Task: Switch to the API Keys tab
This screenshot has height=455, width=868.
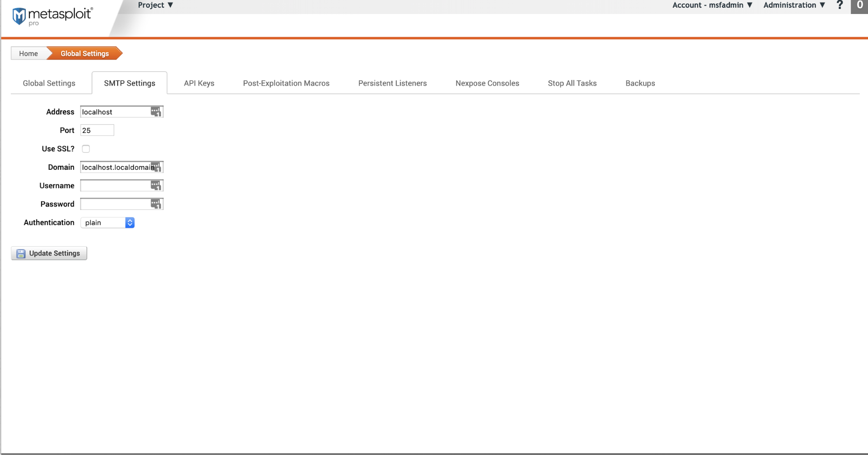Action: point(199,83)
